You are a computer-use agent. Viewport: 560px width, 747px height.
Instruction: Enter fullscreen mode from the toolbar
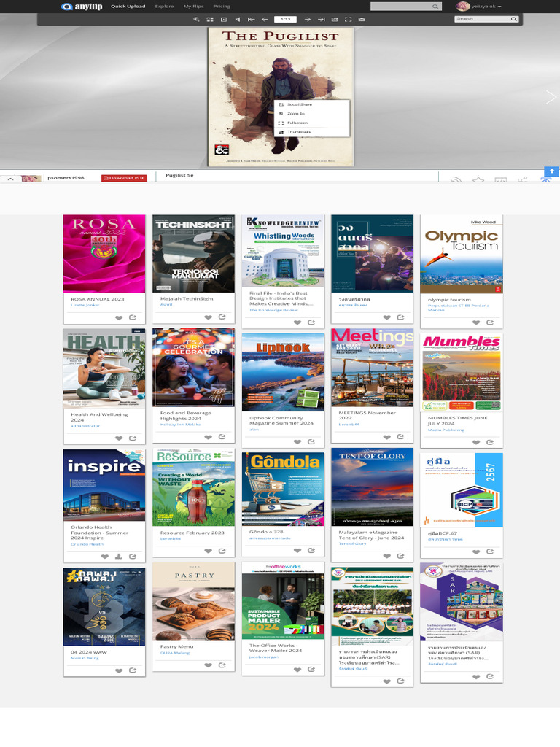(348, 19)
